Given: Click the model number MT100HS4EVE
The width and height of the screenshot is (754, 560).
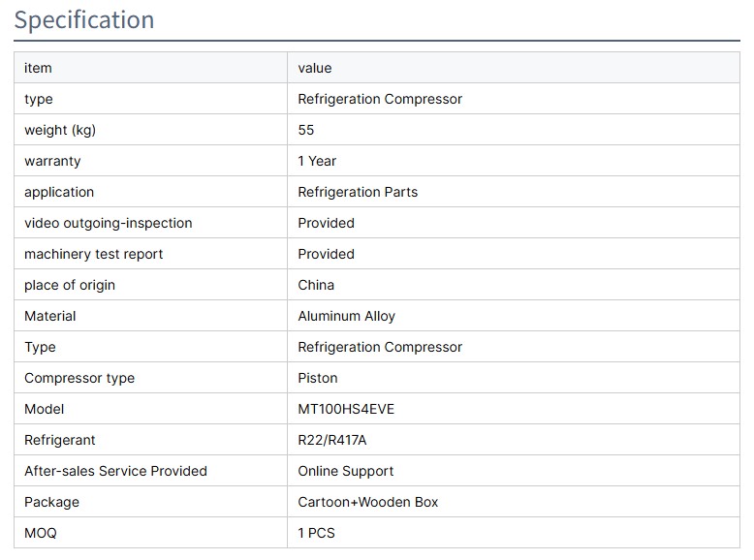Looking at the screenshot, I should (x=346, y=409).
